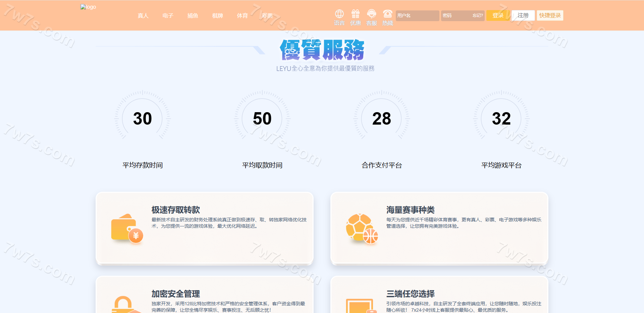
Task: Click the wallet icon for 极速存取转款
Action: coord(127,228)
